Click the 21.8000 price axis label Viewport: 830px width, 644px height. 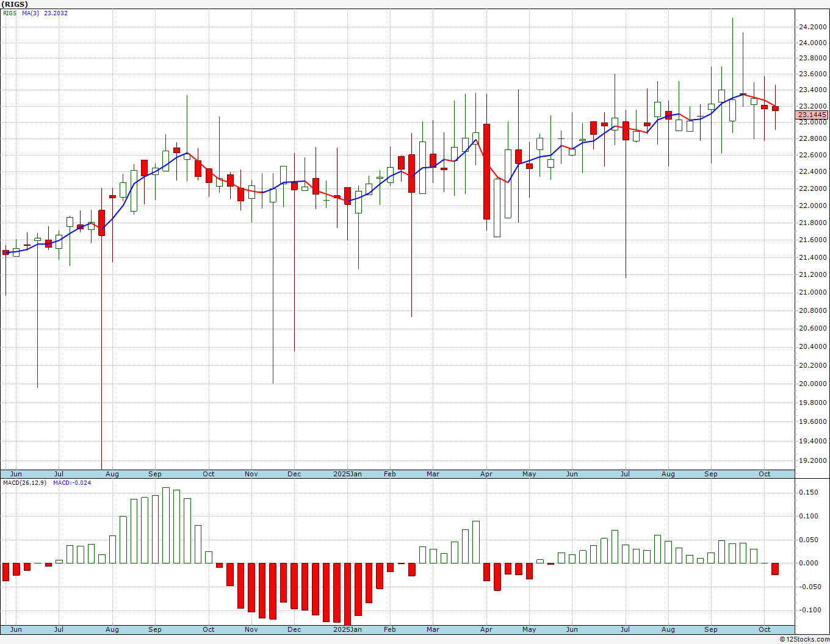812,223
